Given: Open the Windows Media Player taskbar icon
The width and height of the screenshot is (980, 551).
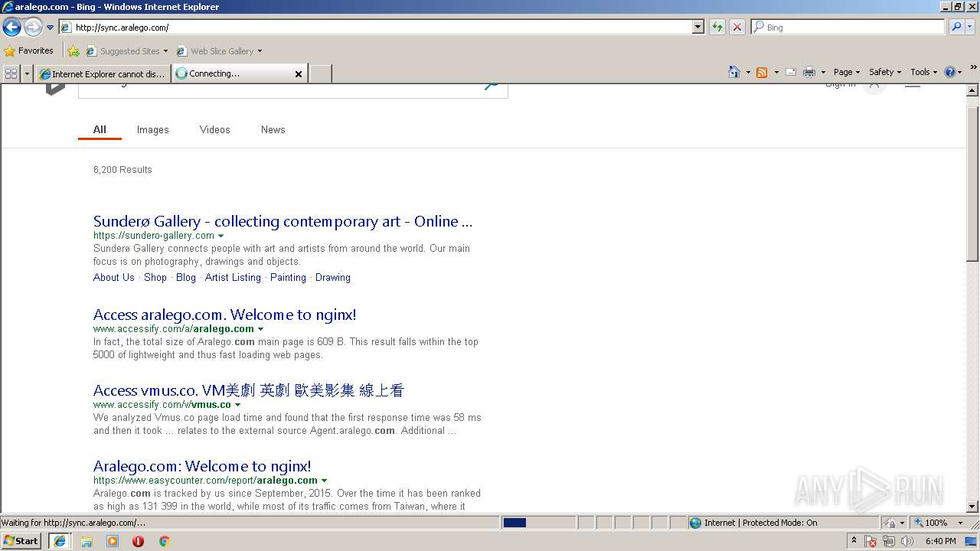Looking at the screenshot, I should coord(113,541).
